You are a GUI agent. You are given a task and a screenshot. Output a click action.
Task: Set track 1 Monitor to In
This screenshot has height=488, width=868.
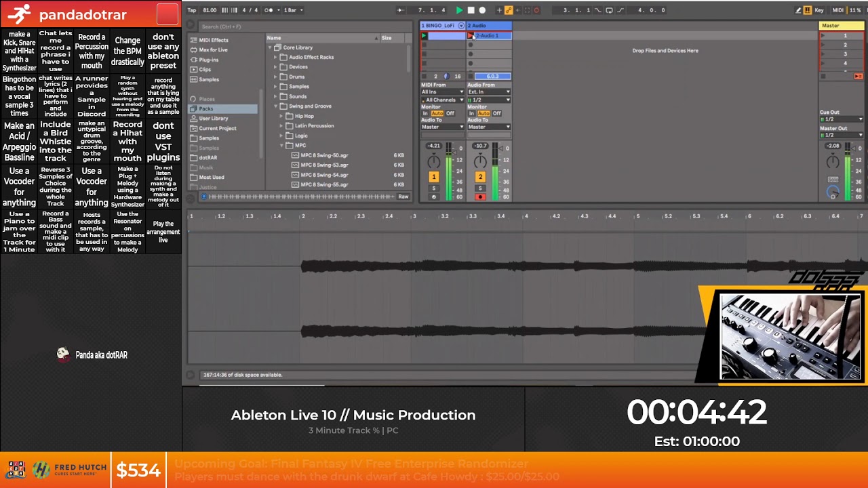point(425,114)
